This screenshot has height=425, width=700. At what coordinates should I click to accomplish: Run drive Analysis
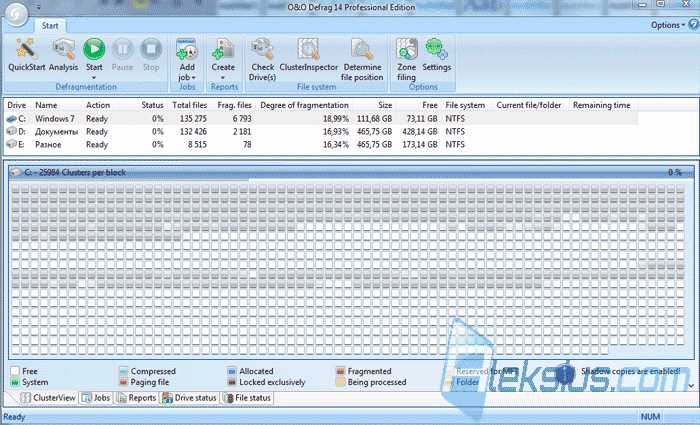click(63, 55)
